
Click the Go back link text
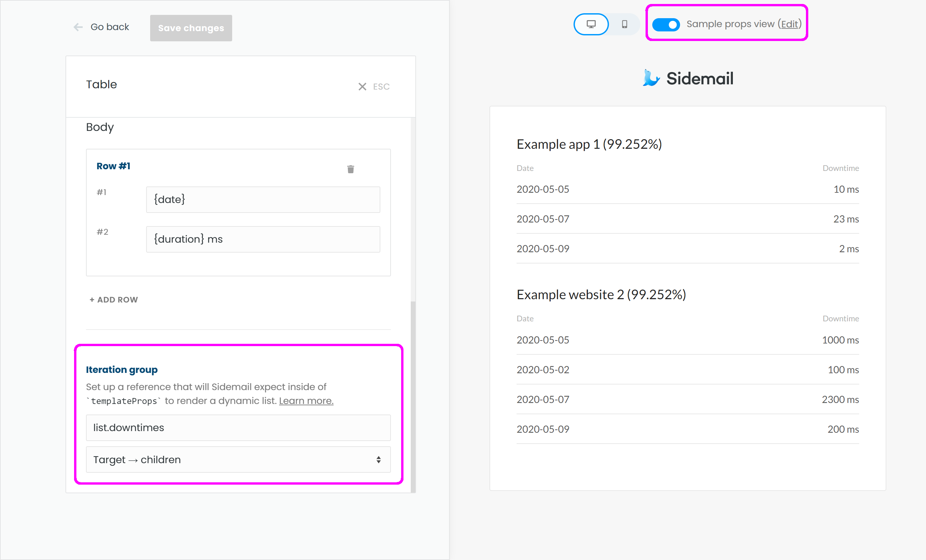pyautogui.click(x=110, y=27)
